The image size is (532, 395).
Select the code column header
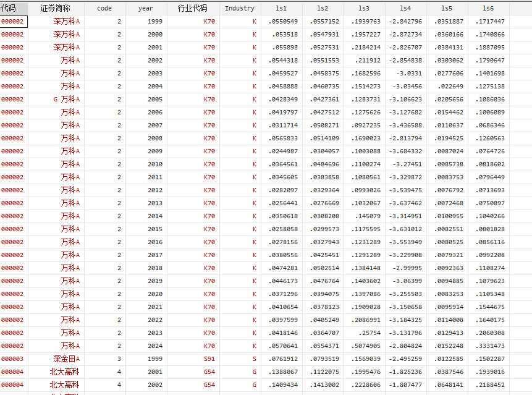(104, 8)
